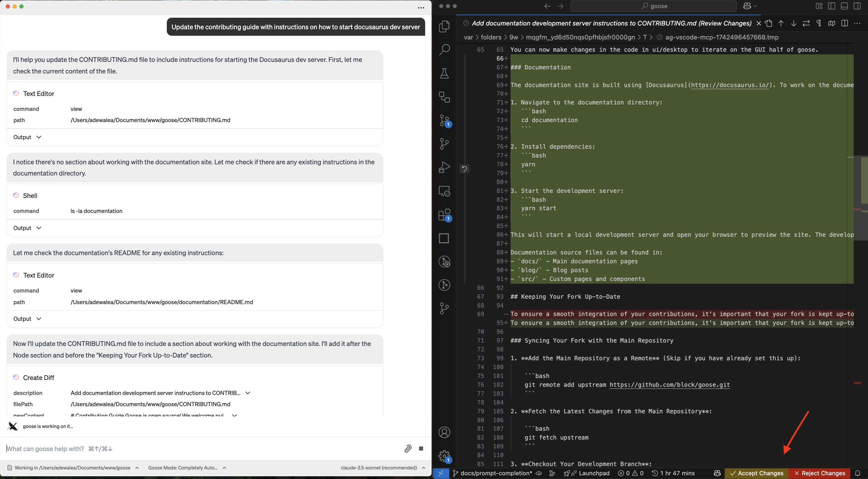Toggle the secondary sidebar
The height and width of the screenshot is (479, 868).
click(x=857, y=6)
